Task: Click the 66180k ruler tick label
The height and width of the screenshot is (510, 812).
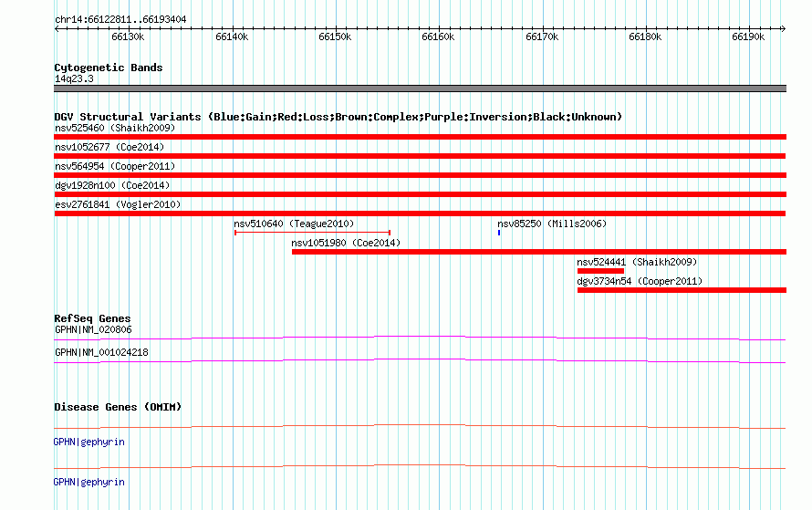Action: coord(645,36)
